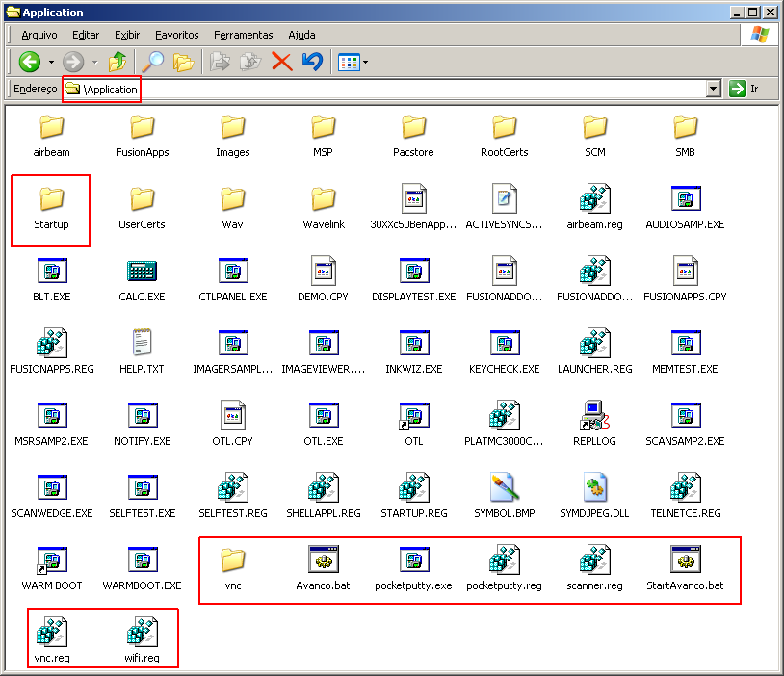
Task: Click the blue Undo arrow
Action: (312, 62)
